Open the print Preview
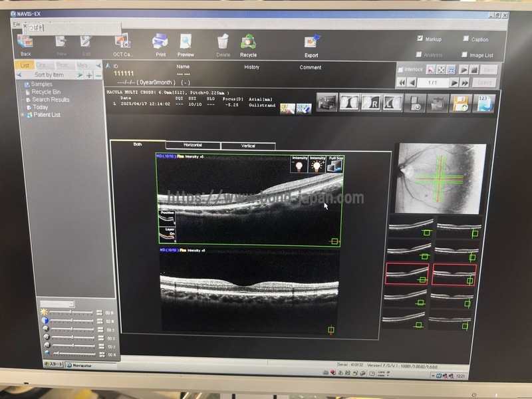The width and height of the screenshot is (532, 399). click(x=186, y=44)
